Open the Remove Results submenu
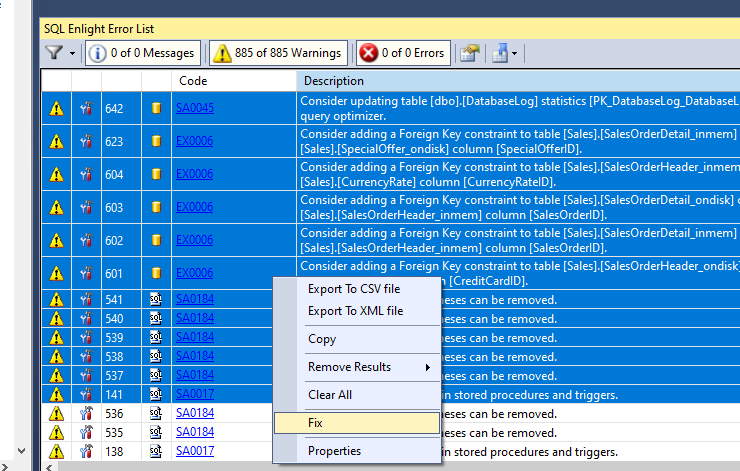This screenshot has width=740, height=471. (x=357, y=367)
